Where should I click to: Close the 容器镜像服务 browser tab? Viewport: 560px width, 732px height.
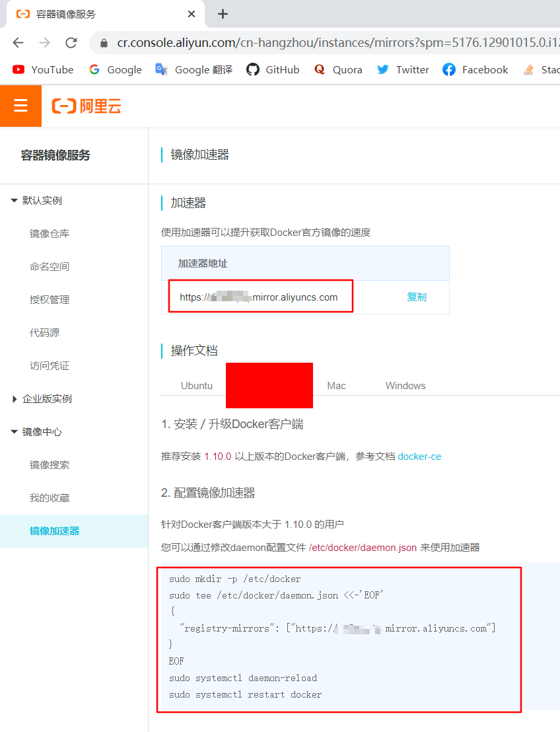(192, 14)
